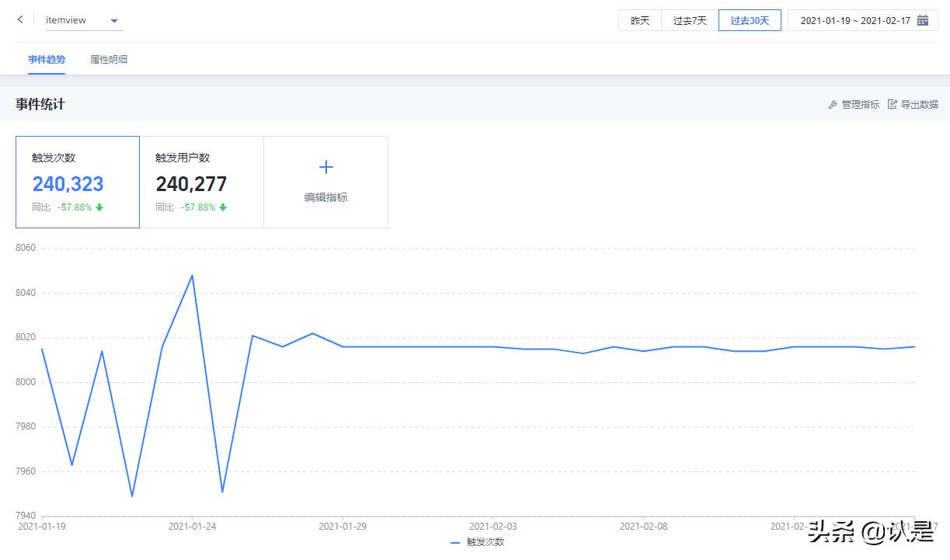The height and width of the screenshot is (560, 950).
Task: Click the plus icon in the 编辑指标 card
Action: click(x=325, y=166)
